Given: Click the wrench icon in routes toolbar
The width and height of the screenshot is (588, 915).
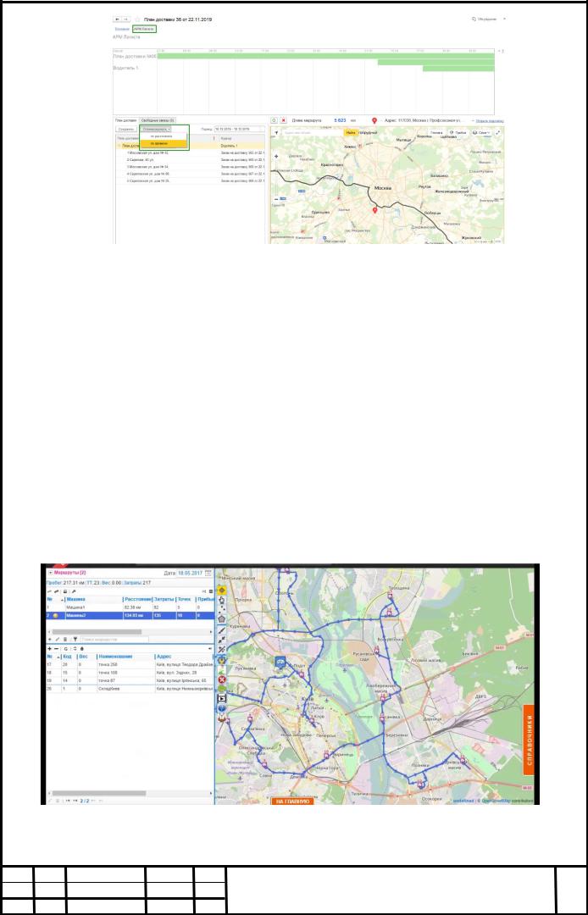Looking at the screenshot, I should [74, 591].
